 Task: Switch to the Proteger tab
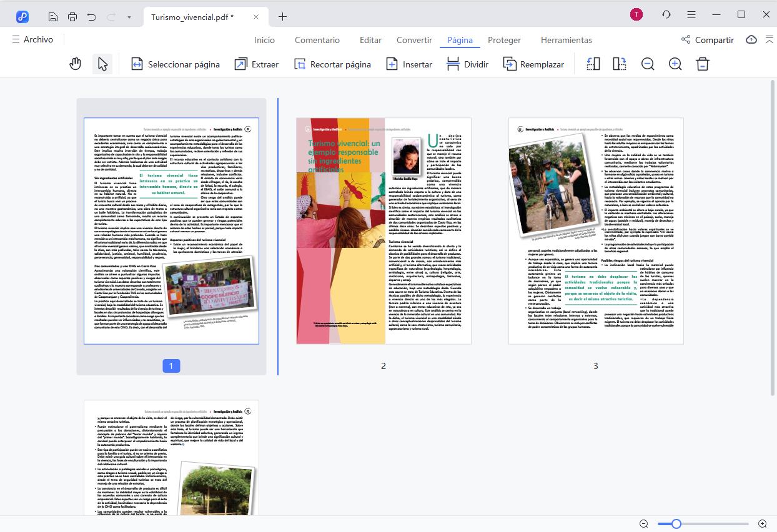point(504,40)
